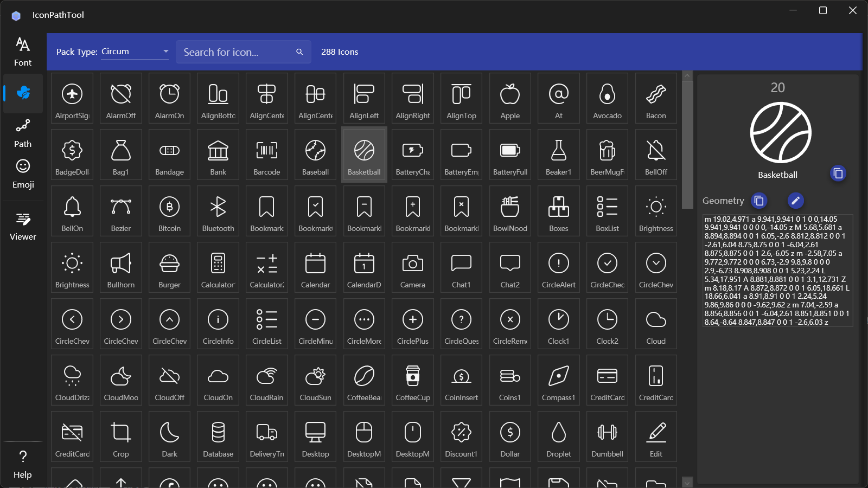Choose the Avocado icon tile
Image resolution: width=868 pixels, height=488 pixels.
click(607, 98)
